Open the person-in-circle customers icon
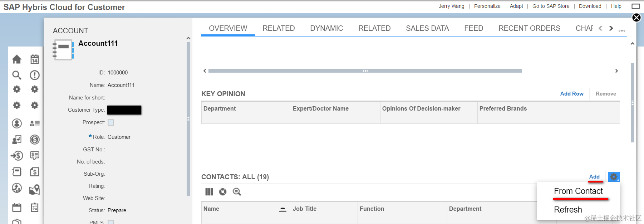Screen dimensions: 644x224 pos(17,123)
